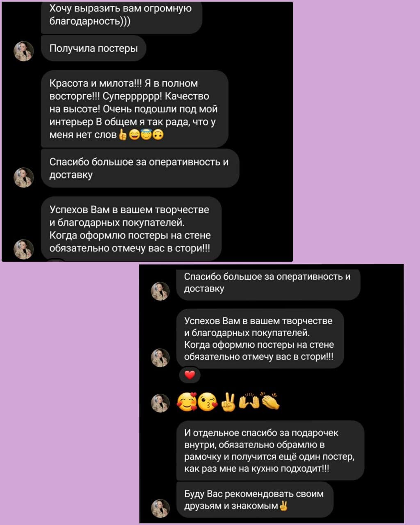420x525 pixels.
Task: Tap the red heart reaction badge
Action: 189,374
